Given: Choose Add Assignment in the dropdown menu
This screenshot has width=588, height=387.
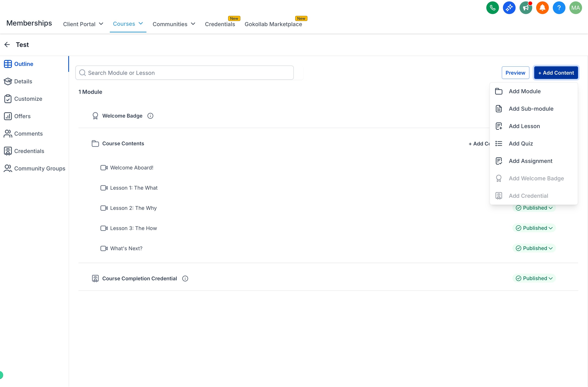Looking at the screenshot, I should (534, 161).
